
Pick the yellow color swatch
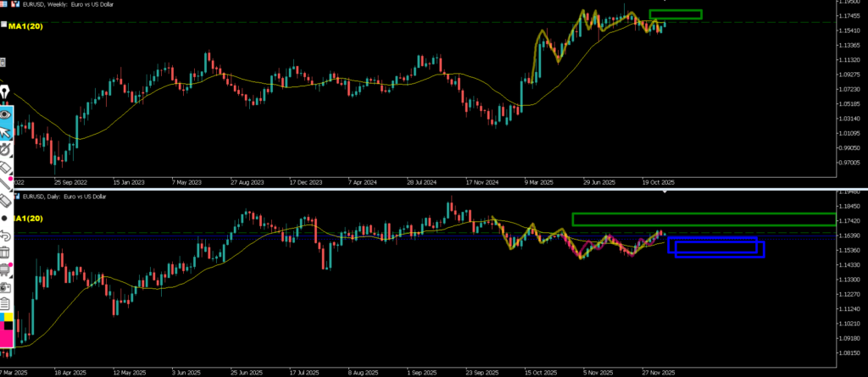click(x=8, y=316)
